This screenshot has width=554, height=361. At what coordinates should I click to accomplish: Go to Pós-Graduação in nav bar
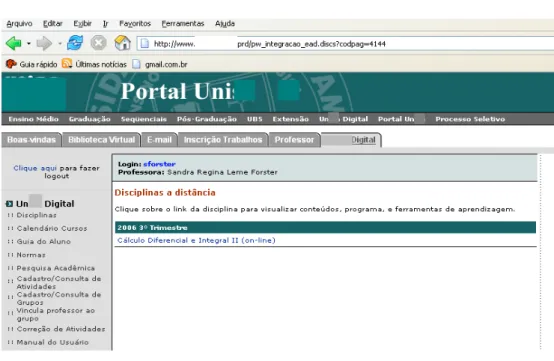pyautogui.click(x=207, y=119)
